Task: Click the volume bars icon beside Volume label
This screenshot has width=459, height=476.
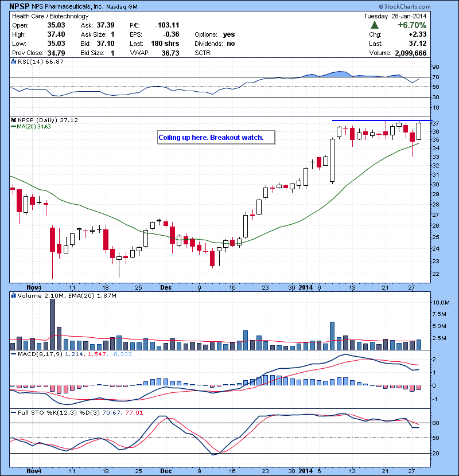Action: pos(13,295)
